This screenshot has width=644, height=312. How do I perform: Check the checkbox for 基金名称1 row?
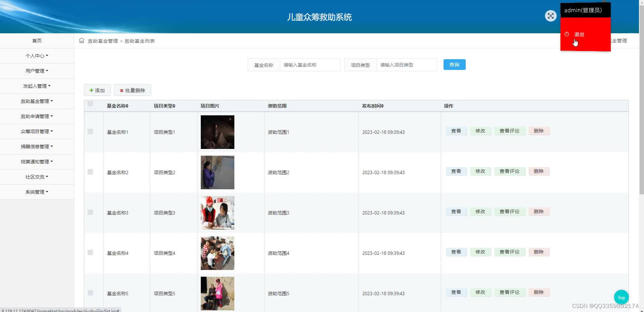[90, 131]
